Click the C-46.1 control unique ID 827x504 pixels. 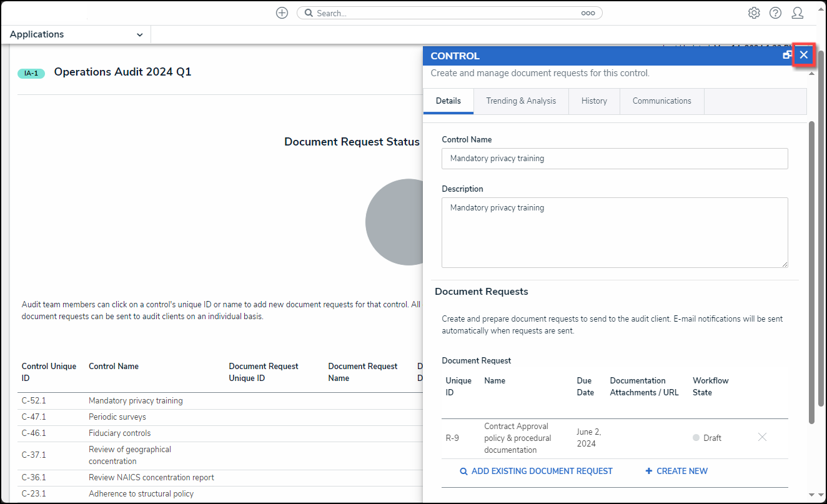(x=34, y=433)
